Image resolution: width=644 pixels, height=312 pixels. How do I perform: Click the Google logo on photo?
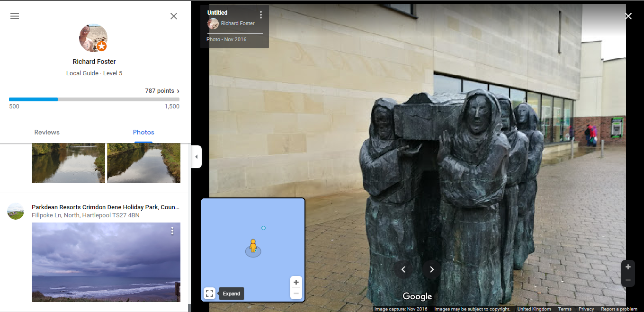417,296
